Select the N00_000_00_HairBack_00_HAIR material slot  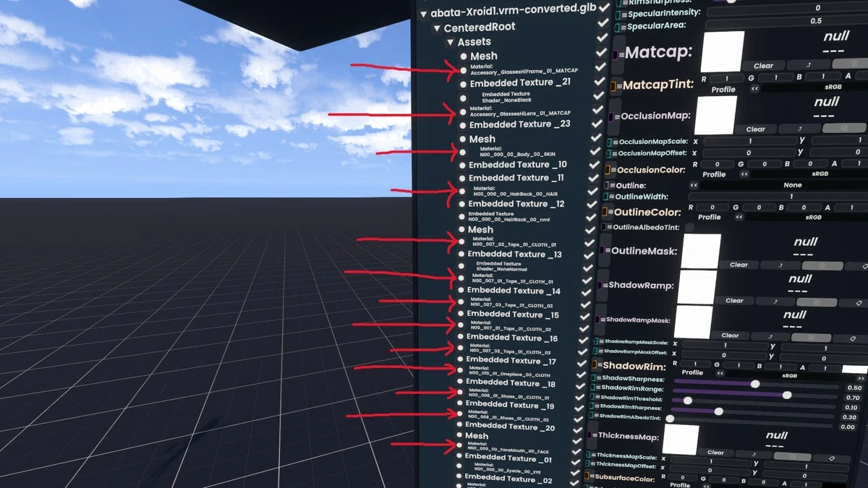pyautogui.click(x=515, y=191)
